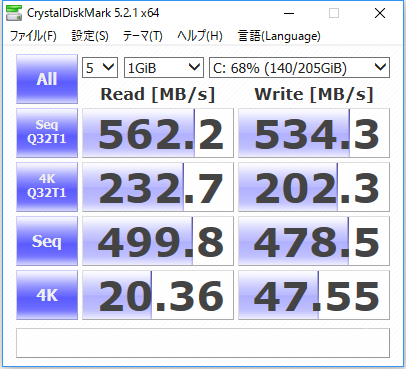This screenshot has width=406, height=369.
Task: Maximize the CrystalDiskMark window
Action: (x=334, y=13)
